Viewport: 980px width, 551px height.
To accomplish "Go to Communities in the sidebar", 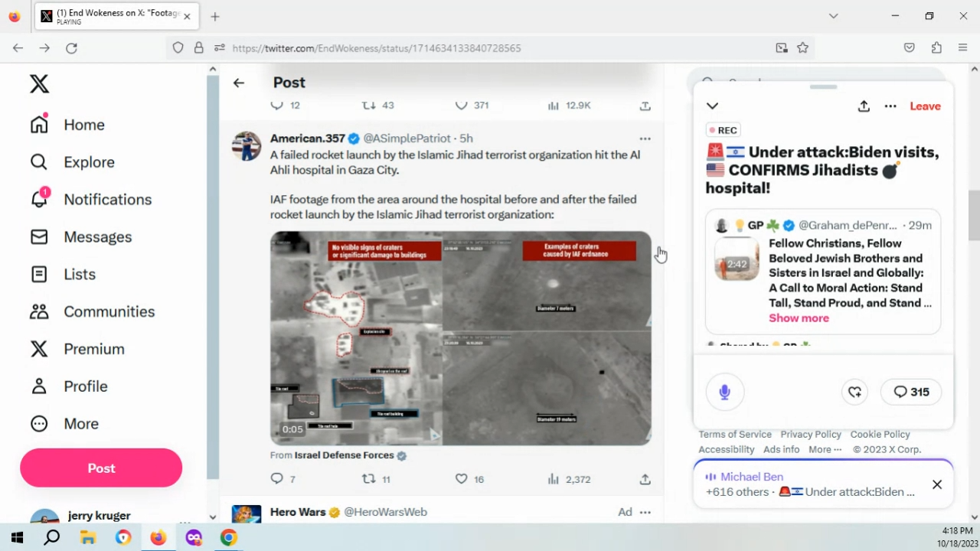I will point(109,311).
